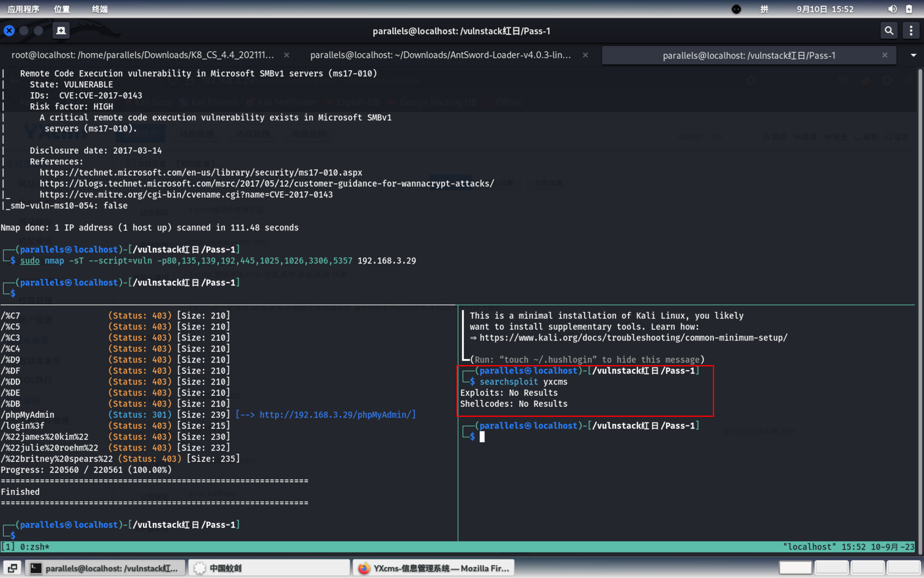The height and width of the screenshot is (578, 924).
Task: Click the tmux status 0:zsh* window label
Action: click(35, 547)
